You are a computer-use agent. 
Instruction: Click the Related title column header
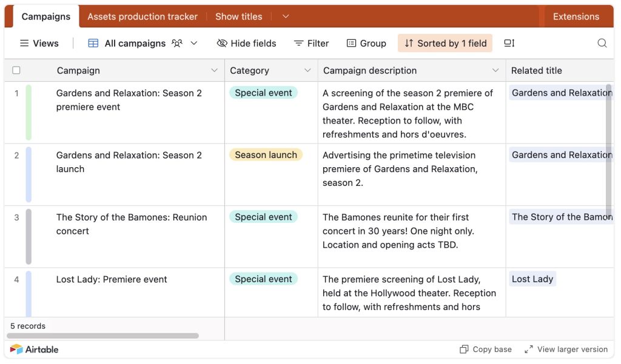tap(560, 70)
